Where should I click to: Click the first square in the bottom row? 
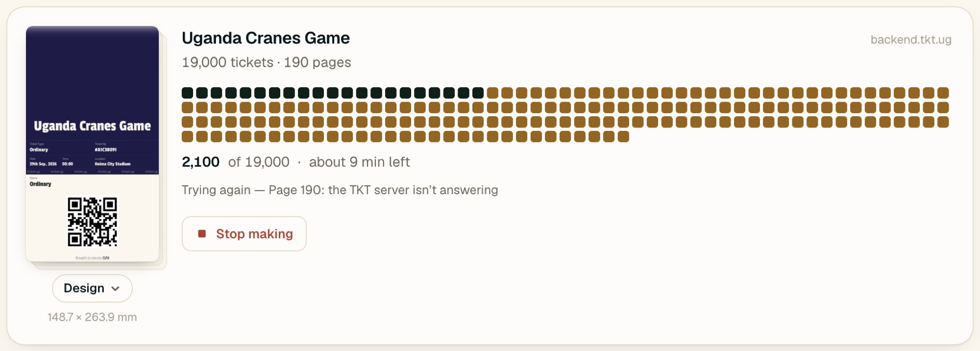(187, 136)
